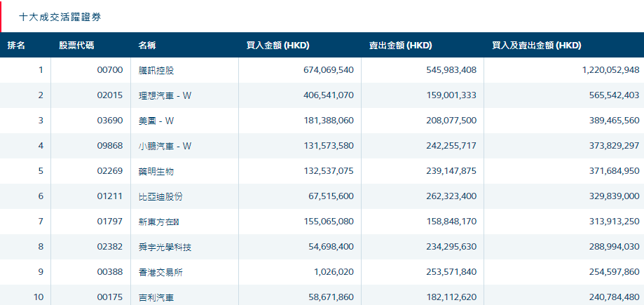Click sell amount 234,295,630
644x305 pixels.
(451, 247)
